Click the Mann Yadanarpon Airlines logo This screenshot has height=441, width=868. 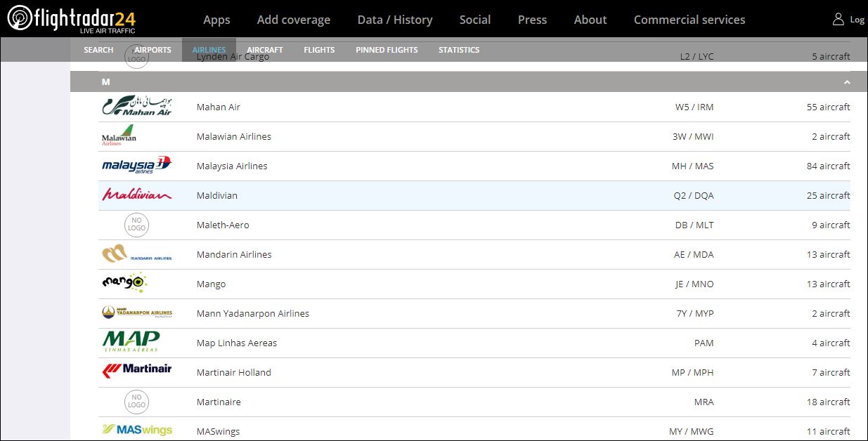tap(136, 313)
